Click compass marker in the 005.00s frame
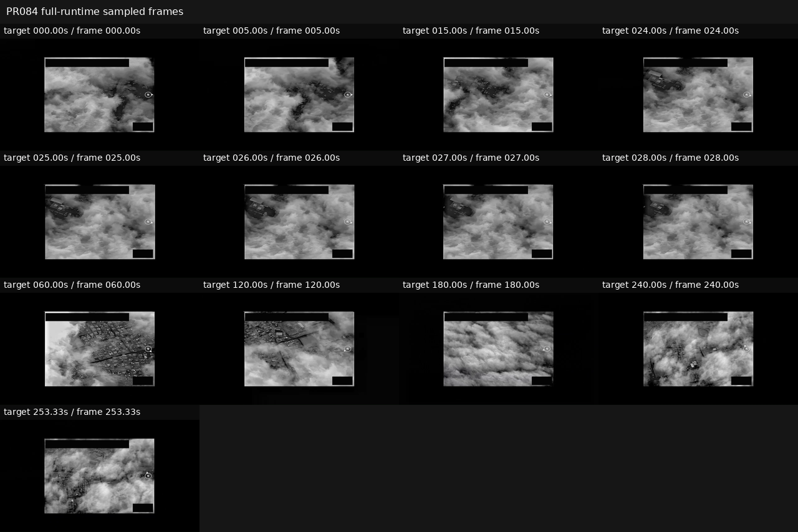798x532 pixels. pos(348,95)
